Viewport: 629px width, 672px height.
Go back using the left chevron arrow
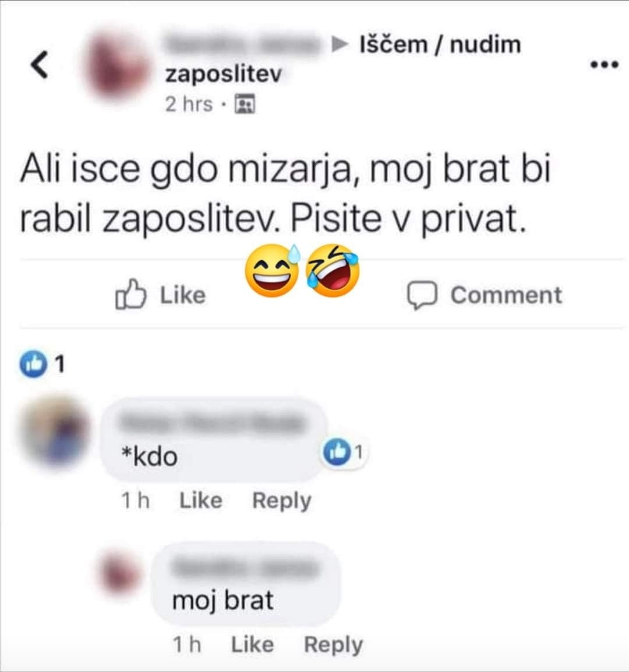click(39, 65)
